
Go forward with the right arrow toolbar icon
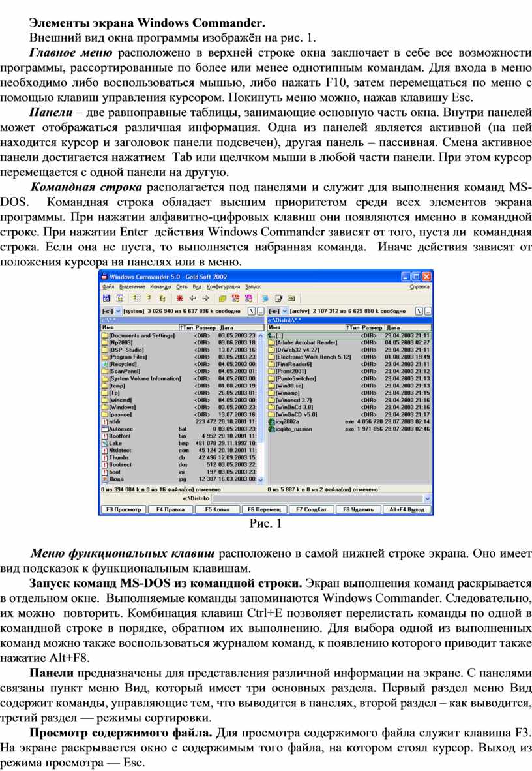[x=205, y=298]
